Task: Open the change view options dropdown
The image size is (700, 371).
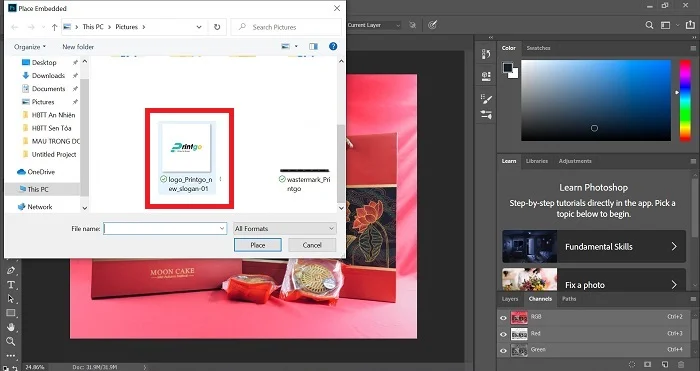Action: [296, 46]
